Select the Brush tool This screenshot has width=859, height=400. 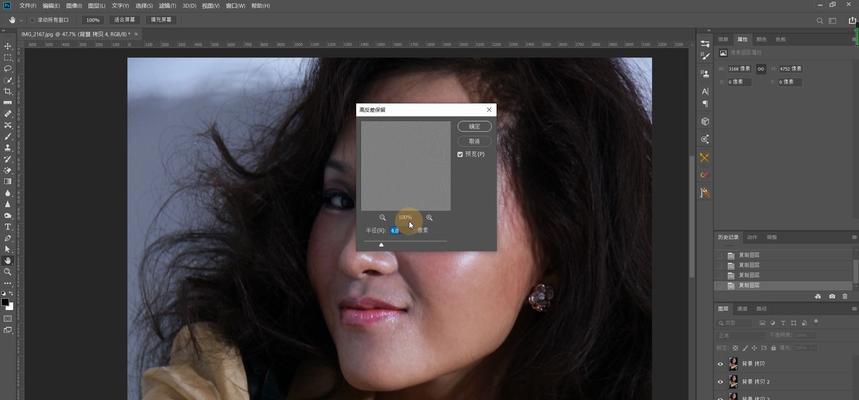[8, 136]
